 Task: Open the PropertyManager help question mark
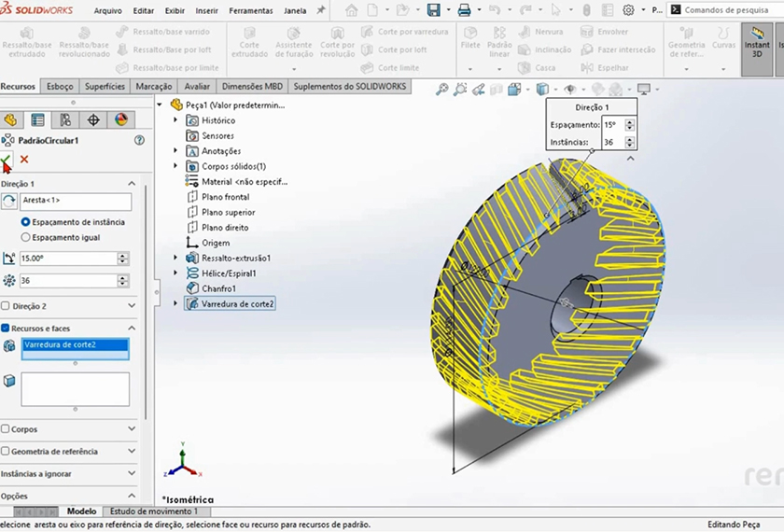pyautogui.click(x=139, y=140)
